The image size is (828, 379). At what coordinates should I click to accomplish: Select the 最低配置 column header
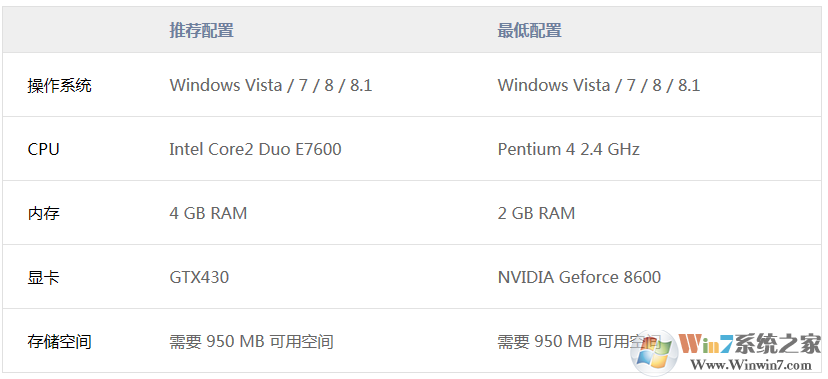tap(529, 30)
